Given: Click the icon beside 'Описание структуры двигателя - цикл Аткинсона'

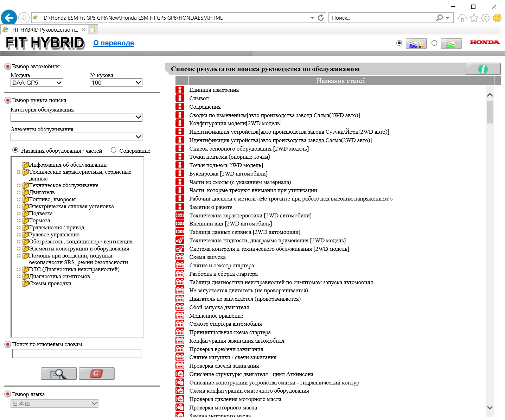Looking at the screenshot, I should pyautogui.click(x=180, y=374).
